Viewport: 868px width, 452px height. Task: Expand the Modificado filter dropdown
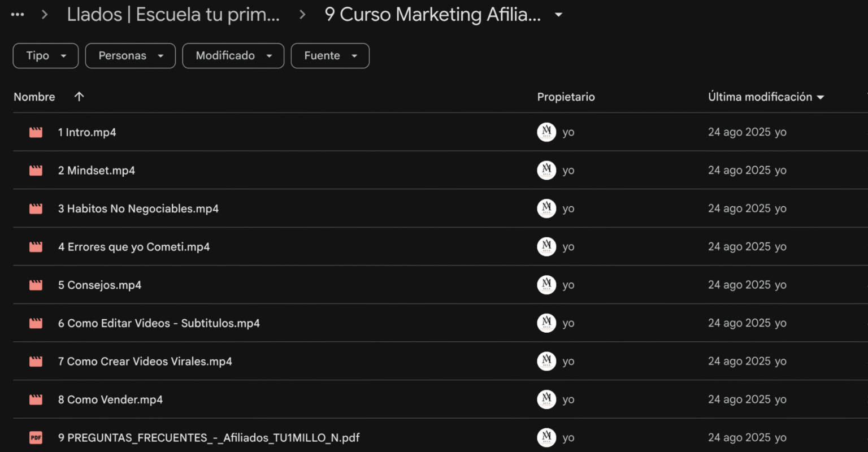[x=233, y=56]
